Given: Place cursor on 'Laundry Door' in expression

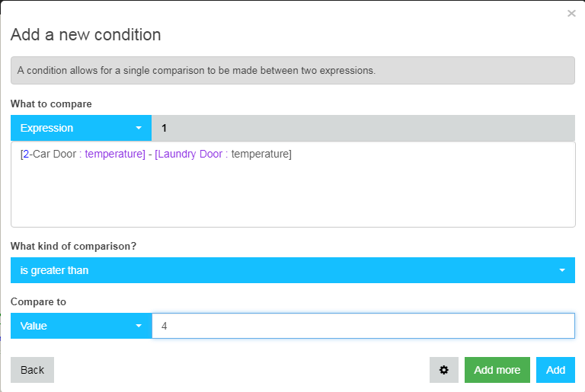Looking at the screenshot, I should (x=190, y=154).
